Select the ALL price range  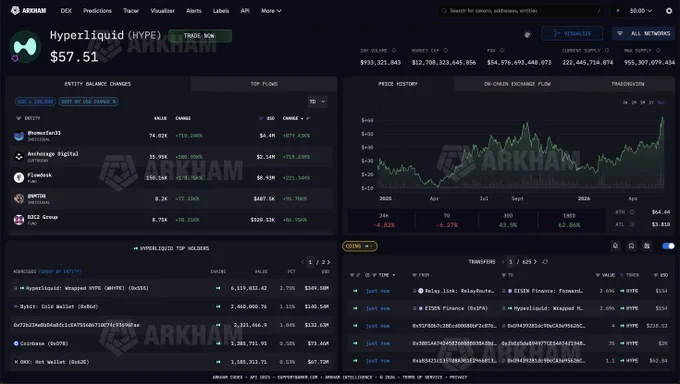pos(661,102)
